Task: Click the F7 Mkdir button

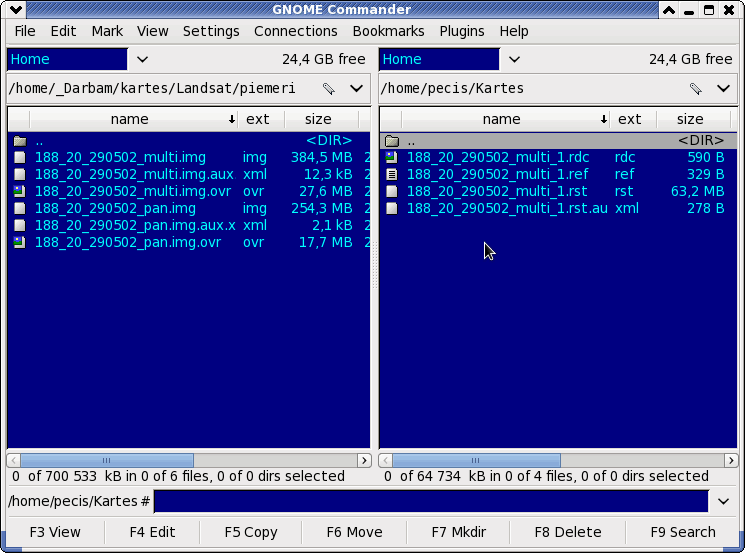Action: 458,532
